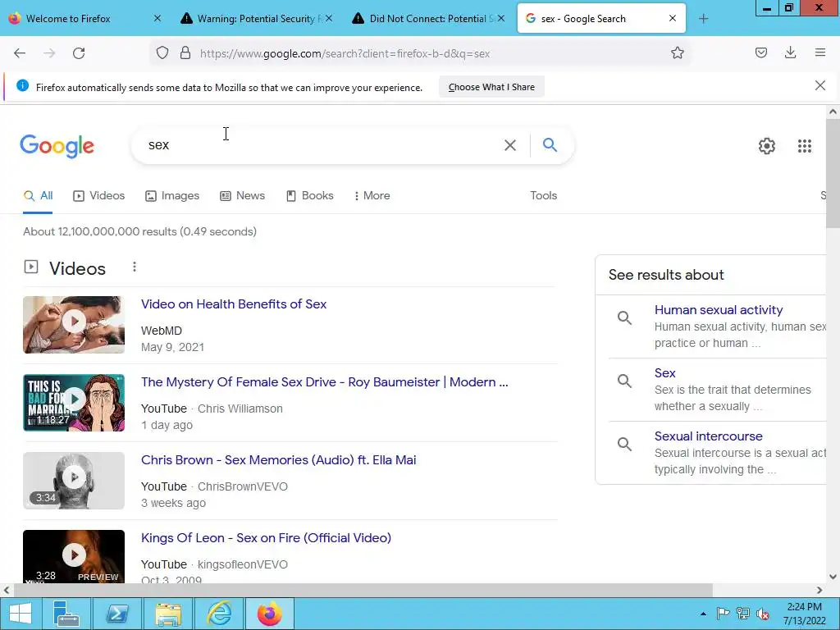Play the WebMD video thumbnail

(x=74, y=325)
